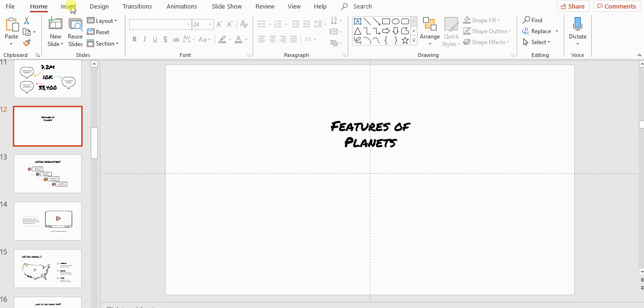The width and height of the screenshot is (644, 308).
Task: Open the font size dropdown
Action: point(209,24)
